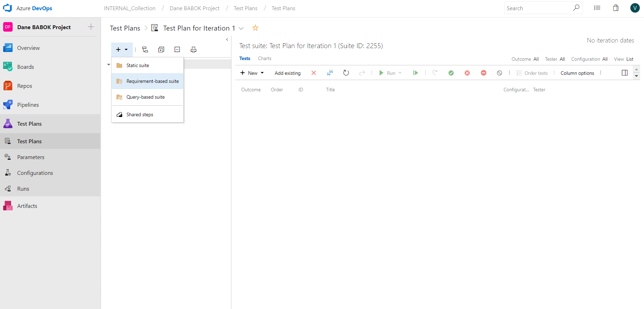Open the marketplace shopping bag icon
This screenshot has height=309, width=644.
616,8
